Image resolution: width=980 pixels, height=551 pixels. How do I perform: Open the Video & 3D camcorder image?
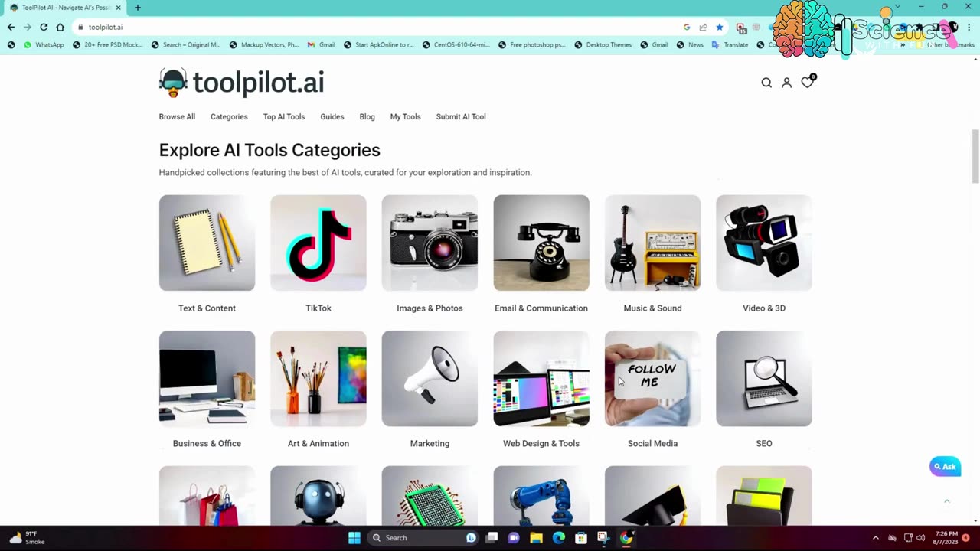click(764, 243)
